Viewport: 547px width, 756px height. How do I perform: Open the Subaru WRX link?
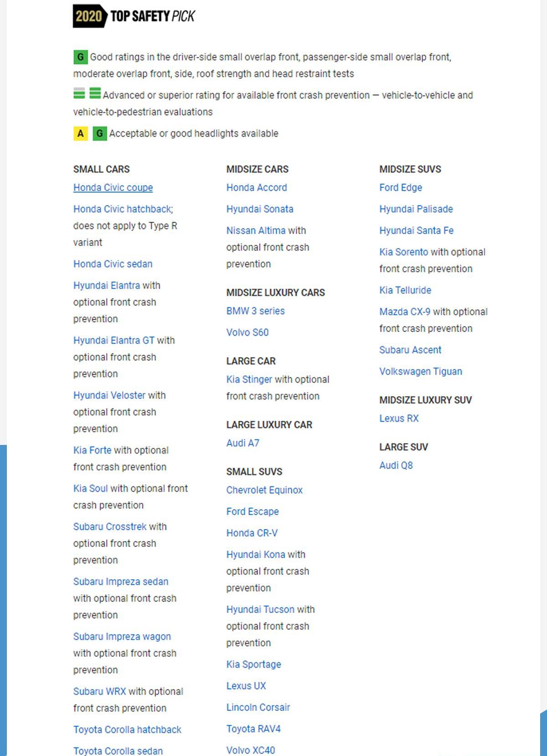pyautogui.click(x=99, y=691)
